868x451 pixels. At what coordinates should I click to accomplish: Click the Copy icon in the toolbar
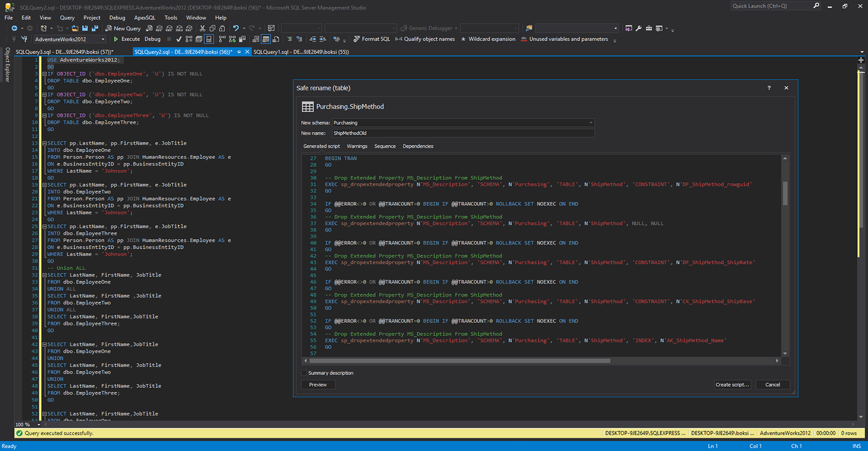(x=212, y=28)
